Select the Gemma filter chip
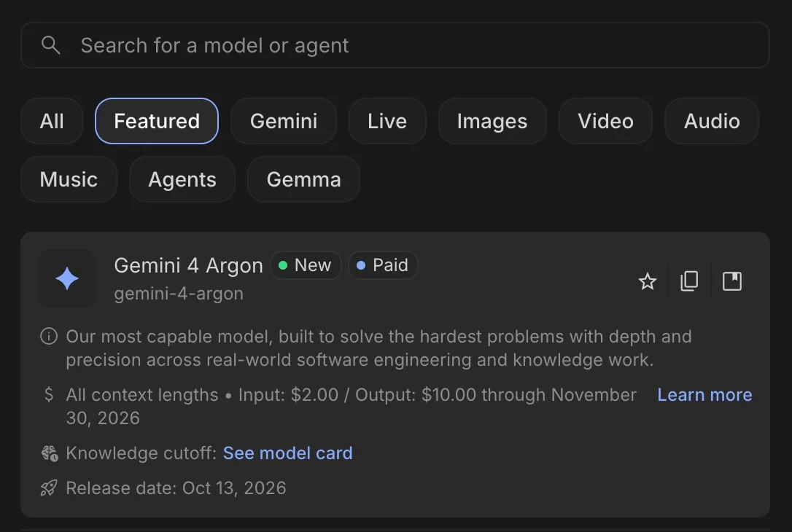792x532 pixels. (303, 179)
